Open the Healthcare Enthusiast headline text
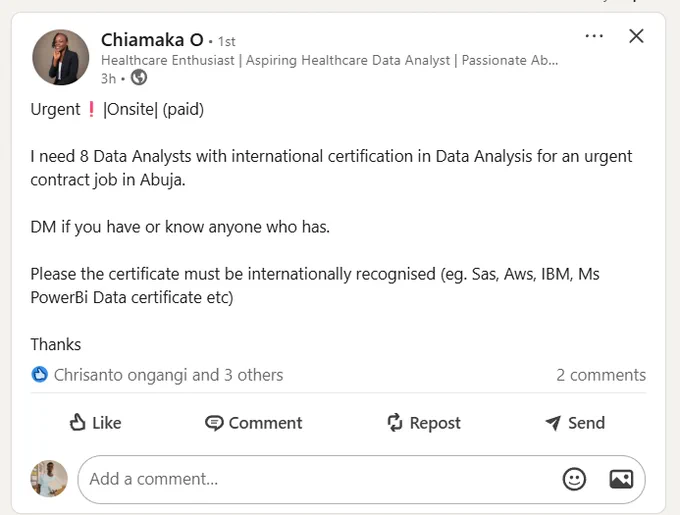 tap(330, 60)
